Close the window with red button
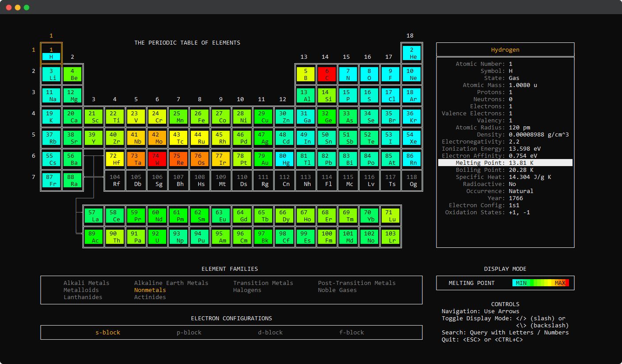This screenshot has height=364, width=622. click(x=9, y=8)
